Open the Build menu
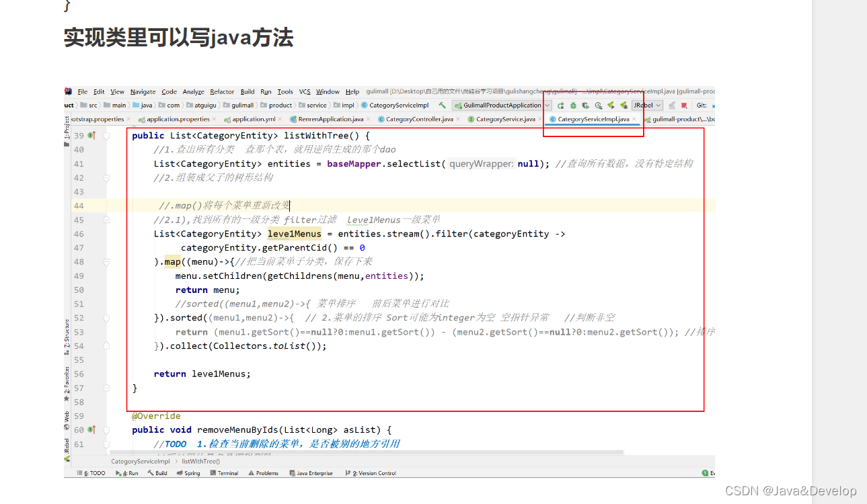 point(248,91)
